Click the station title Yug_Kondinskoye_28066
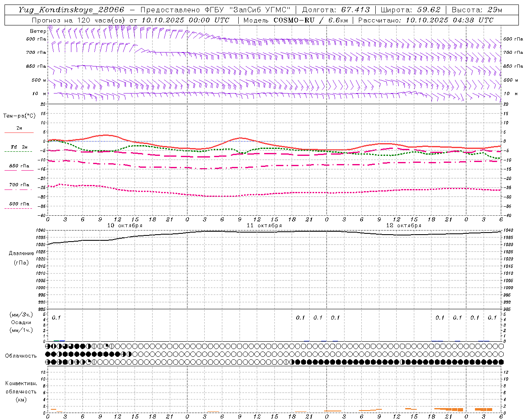 coord(71,10)
